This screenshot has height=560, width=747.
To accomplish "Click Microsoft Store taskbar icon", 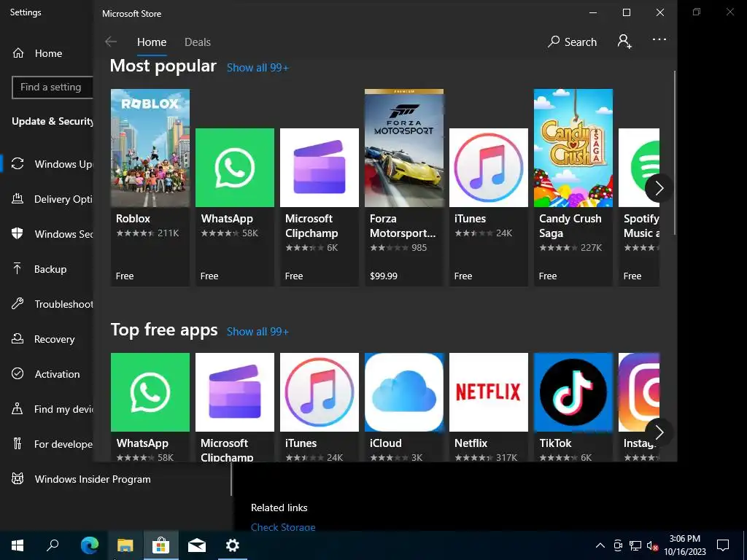I will pyautogui.click(x=161, y=545).
